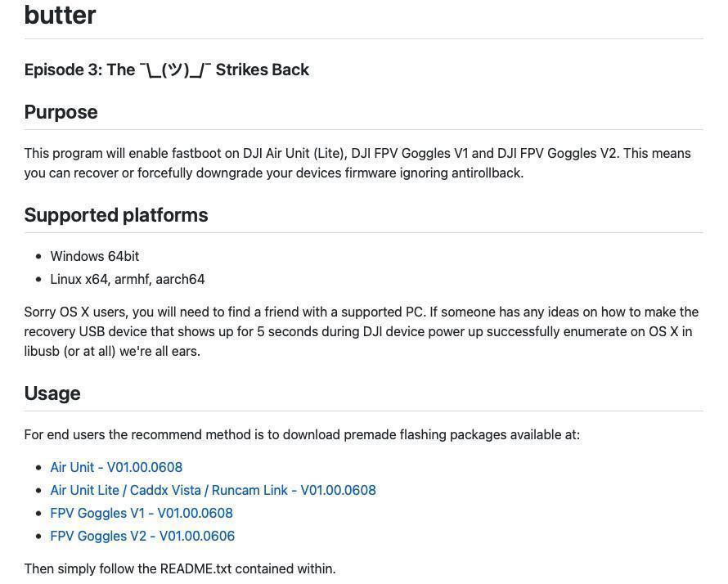Click the Usage section heading
The image size is (728, 584).
point(52,393)
